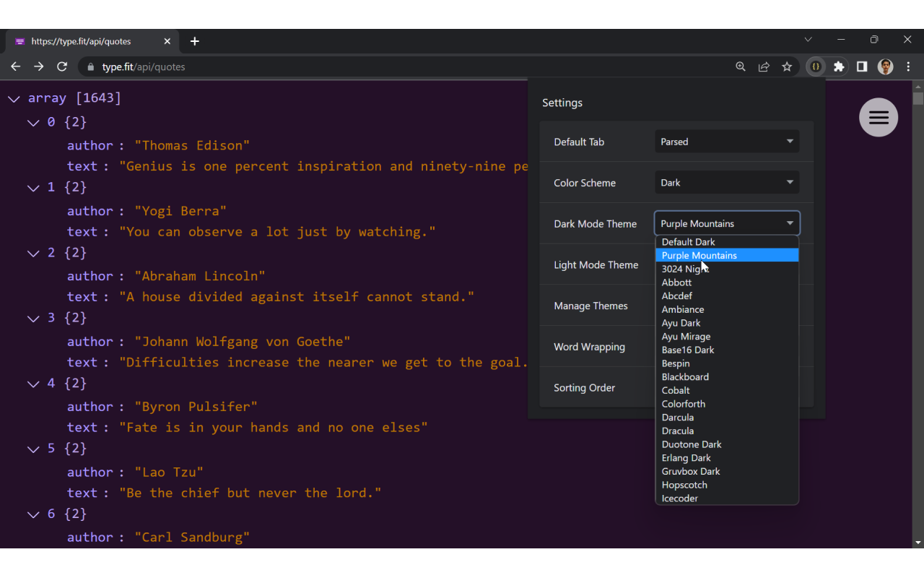Open the Chrome extensions puzzle icon
Viewport: 924px width, 578px height.
pos(839,66)
